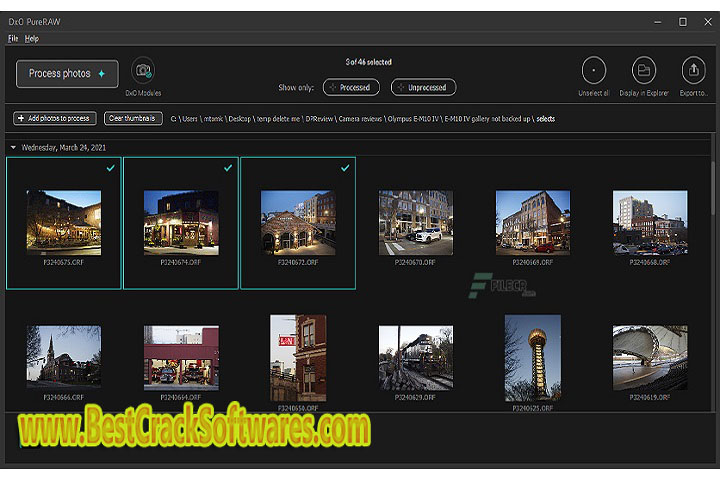This screenshot has width=720, height=480.
Task: Select thumbnail P3240675.ORF
Action: click(x=64, y=223)
